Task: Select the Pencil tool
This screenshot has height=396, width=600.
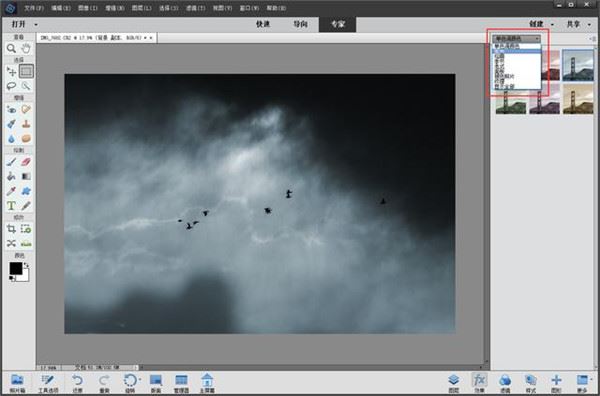Action: click(x=26, y=206)
